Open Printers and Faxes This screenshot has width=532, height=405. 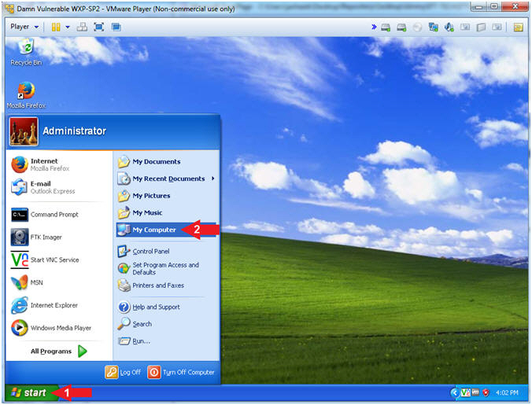click(150, 285)
